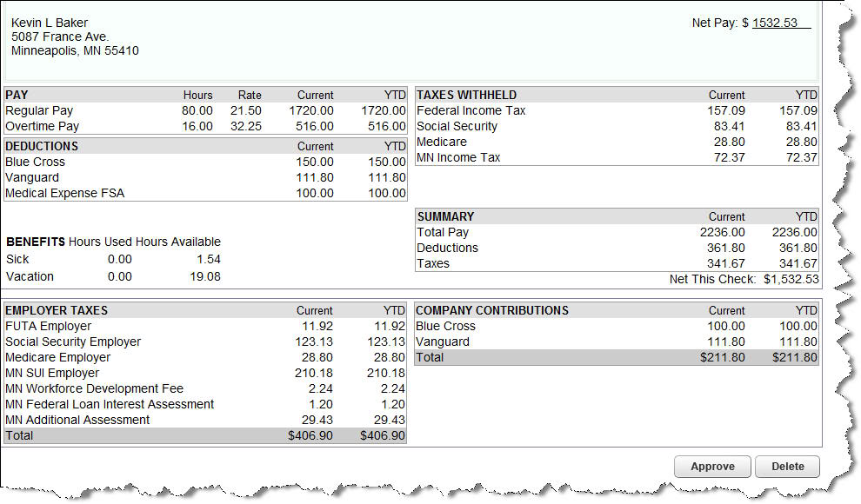The height and width of the screenshot is (504, 861).
Task: Select the EMPLOYER TAXES section header
Action: coord(55,310)
